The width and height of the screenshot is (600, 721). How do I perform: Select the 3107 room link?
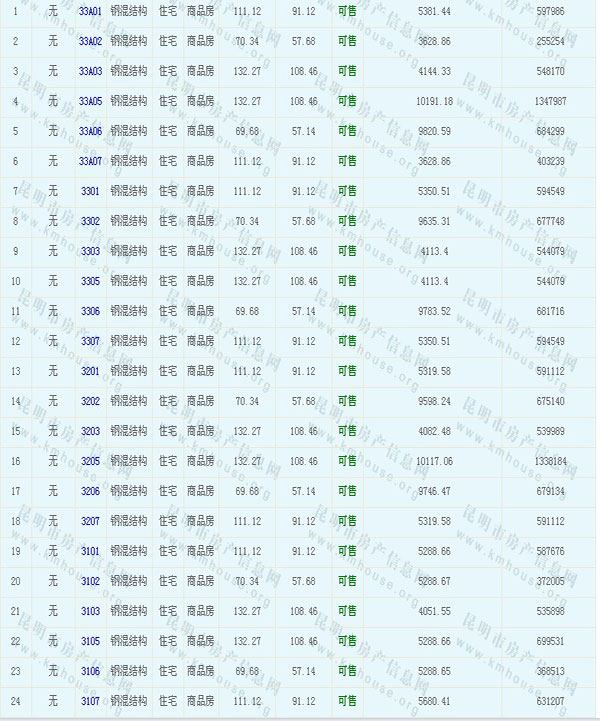(90, 701)
